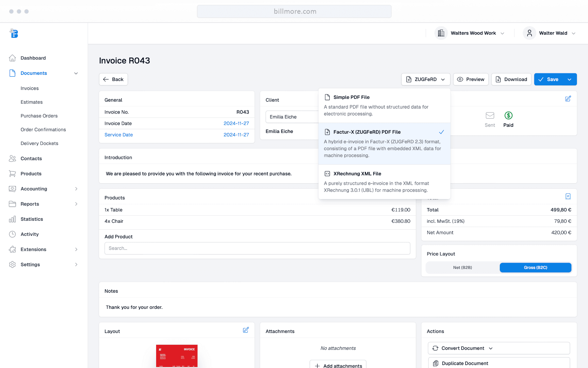This screenshot has height=368, width=588.
Task: Open Purchase Orders in the sidebar
Action: click(x=39, y=116)
